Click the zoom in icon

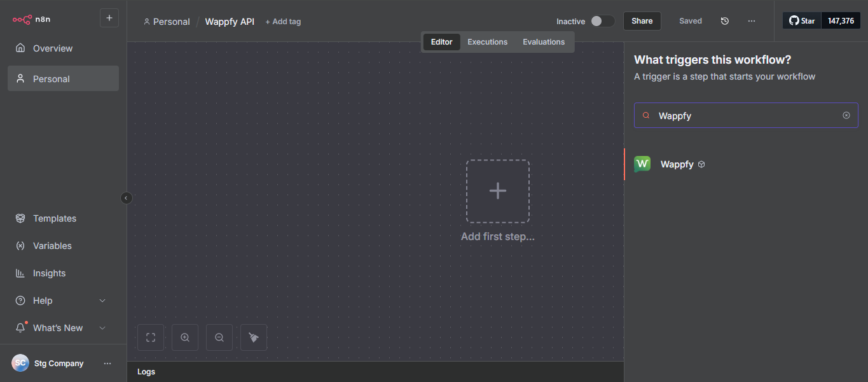point(185,337)
